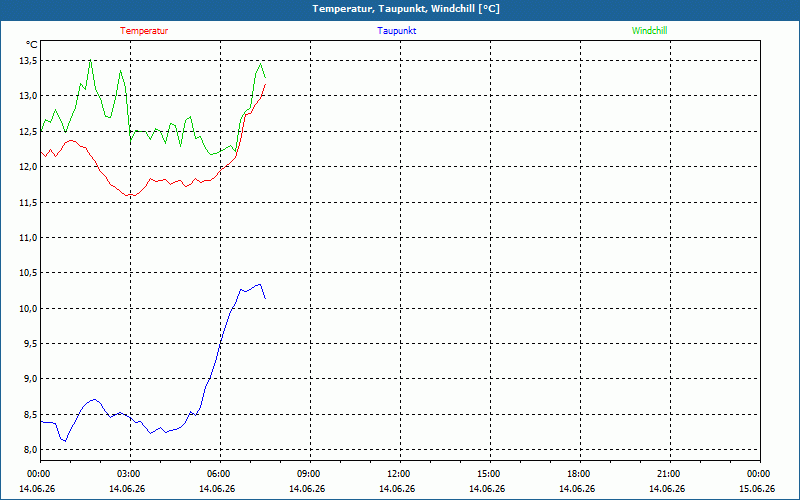Click the 09:00 time axis label
Screen dimensions: 800x500
(307, 474)
